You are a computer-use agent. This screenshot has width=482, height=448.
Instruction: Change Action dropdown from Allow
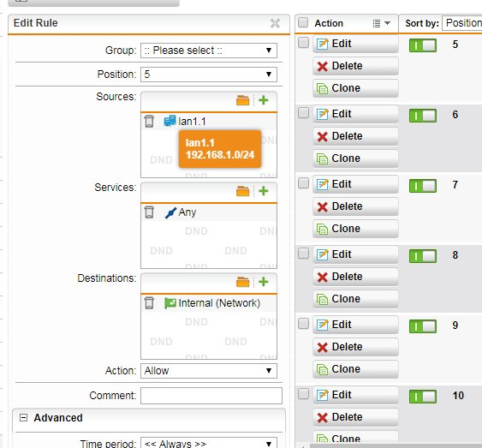coord(209,371)
